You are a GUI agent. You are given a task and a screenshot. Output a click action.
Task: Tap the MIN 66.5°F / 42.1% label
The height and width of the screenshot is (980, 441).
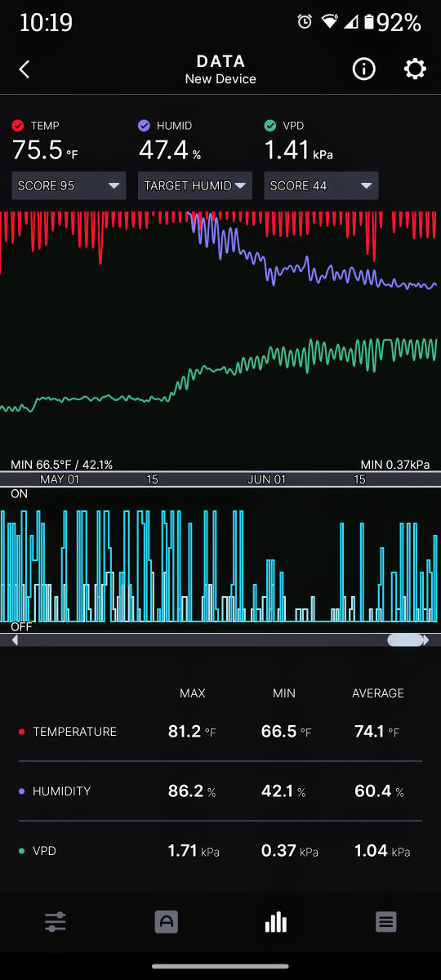click(62, 464)
